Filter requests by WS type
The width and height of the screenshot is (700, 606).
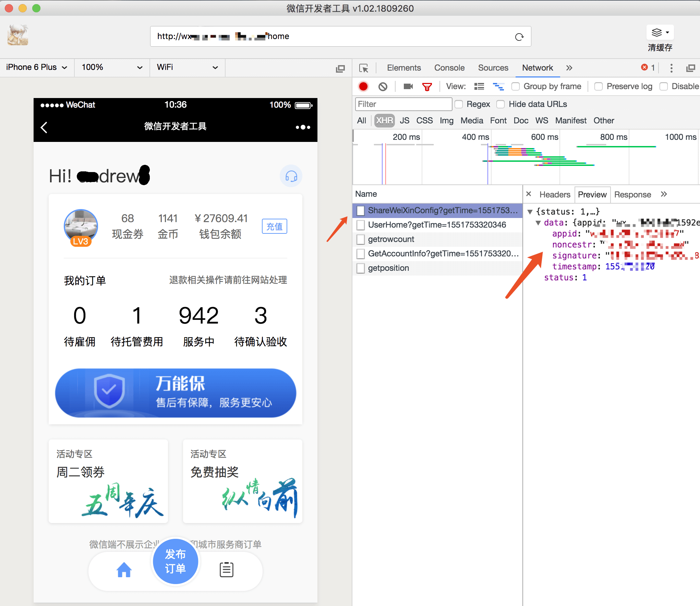click(542, 121)
